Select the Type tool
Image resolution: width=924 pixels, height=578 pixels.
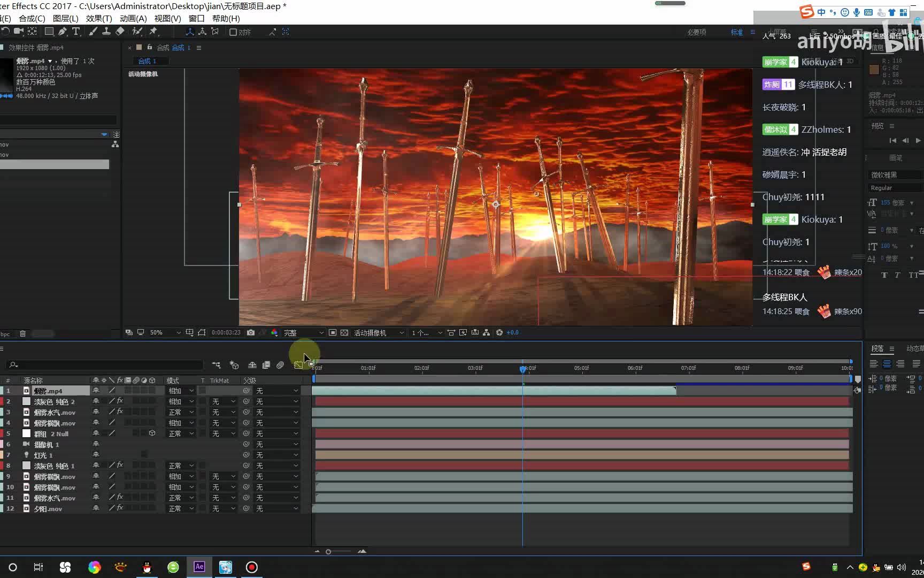coord(76,32)
